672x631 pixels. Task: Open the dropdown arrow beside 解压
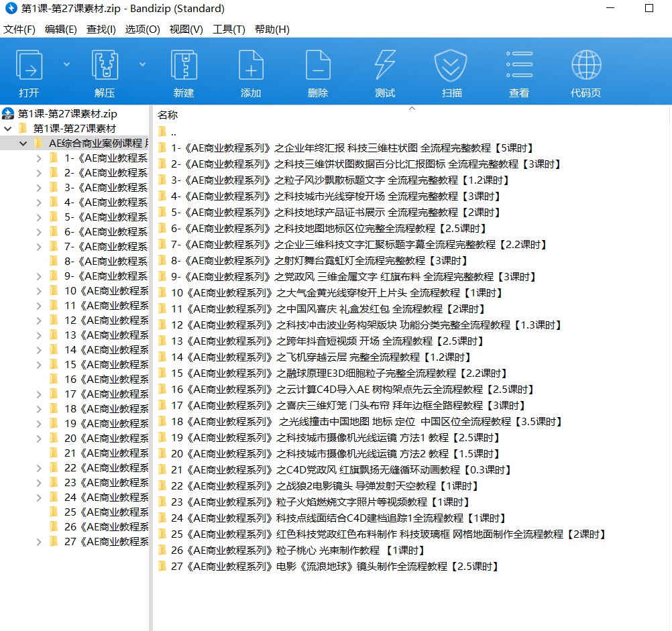point(142,64)
